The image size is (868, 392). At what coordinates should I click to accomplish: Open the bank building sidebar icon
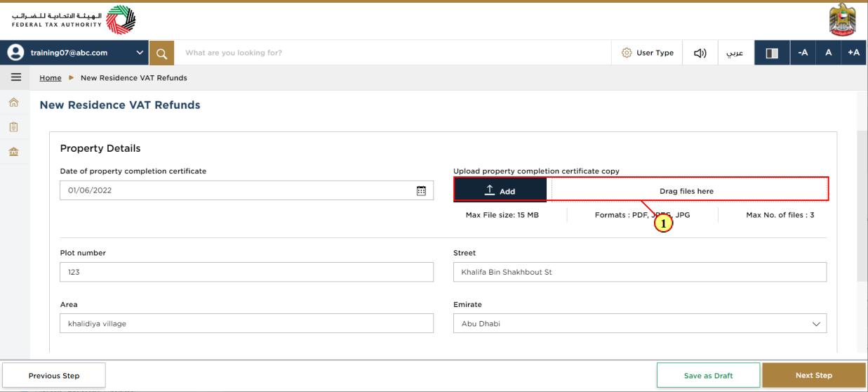click(13, 152)
